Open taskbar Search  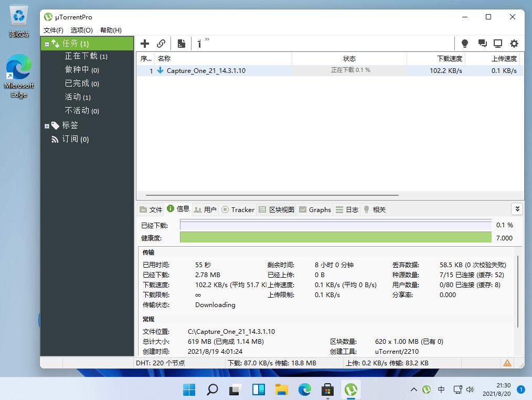[212, 390]
